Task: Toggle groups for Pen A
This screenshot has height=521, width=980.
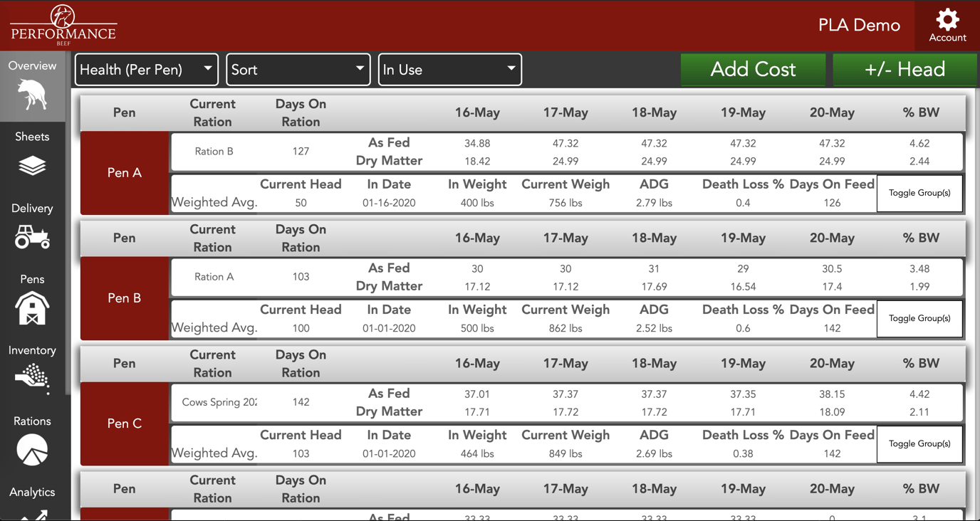Action: pos(919,193)
